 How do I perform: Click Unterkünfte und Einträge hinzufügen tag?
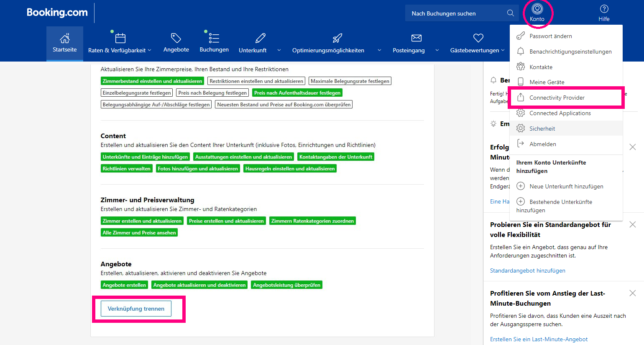145,157
